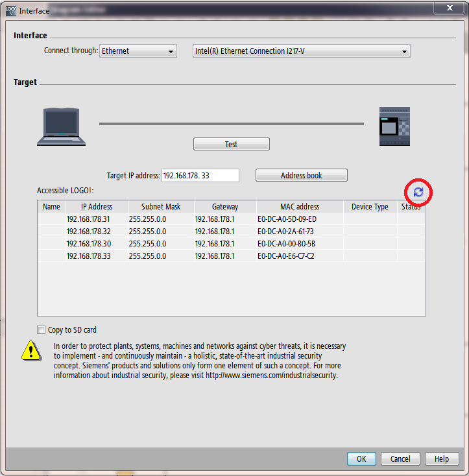The height and width of the screenshot is (476, 469).
Task: Sort by the Name column header
Action: click(x=52, y=207)
